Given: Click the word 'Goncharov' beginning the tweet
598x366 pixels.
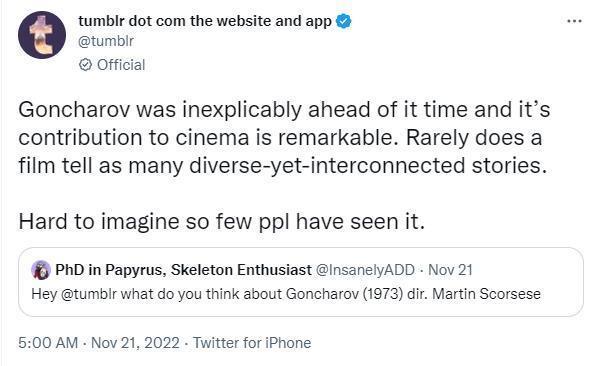Looking at the screenshot, I should [74, 110].
